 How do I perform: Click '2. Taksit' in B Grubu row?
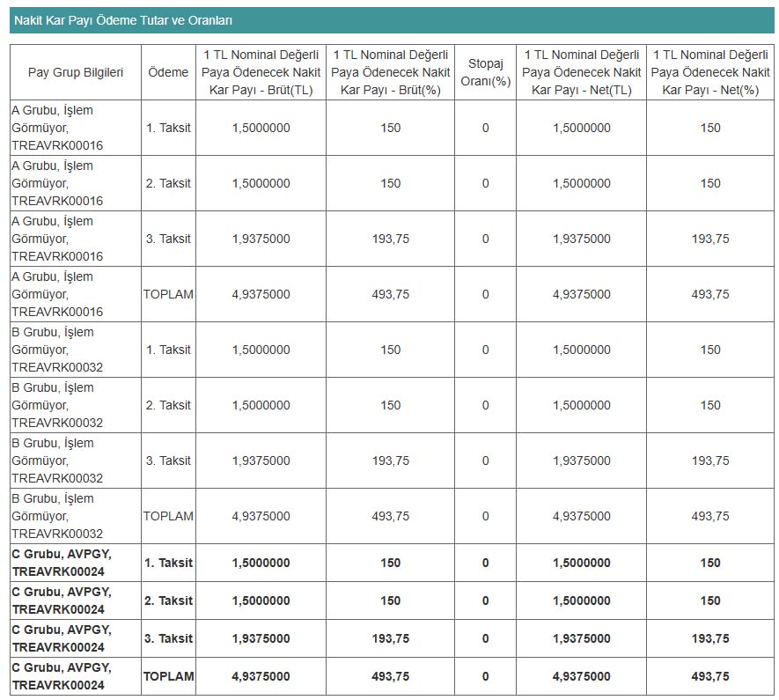point(168,405)
